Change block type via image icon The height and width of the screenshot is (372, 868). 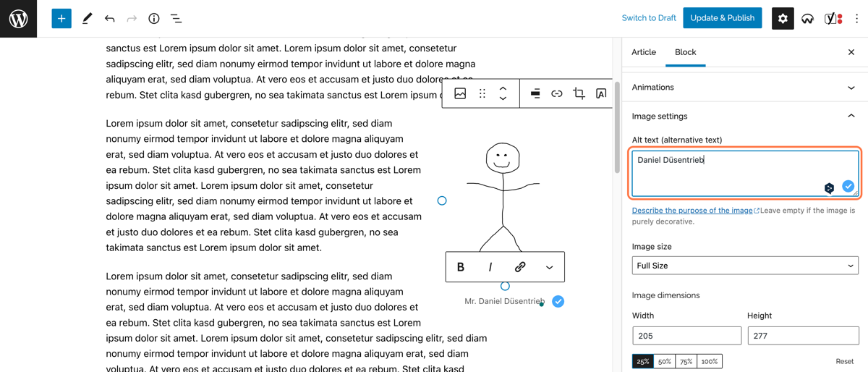(460, 93)
